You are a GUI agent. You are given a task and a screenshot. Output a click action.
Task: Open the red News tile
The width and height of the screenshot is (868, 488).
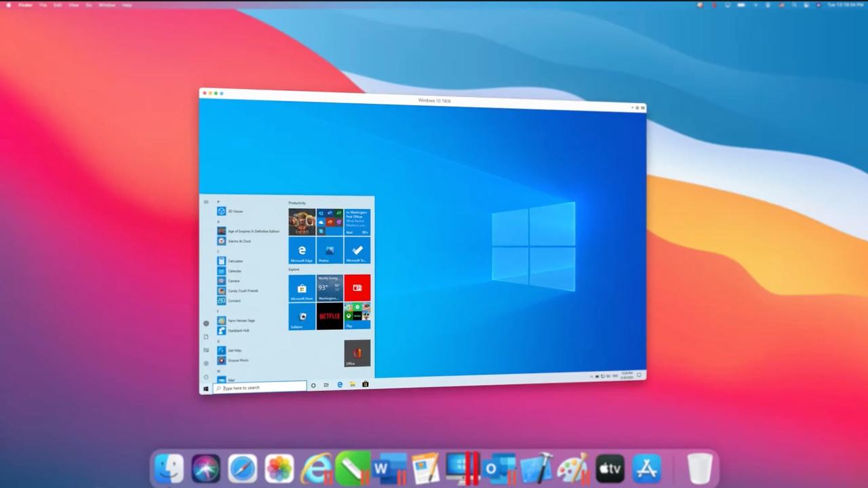pos(357,288)
